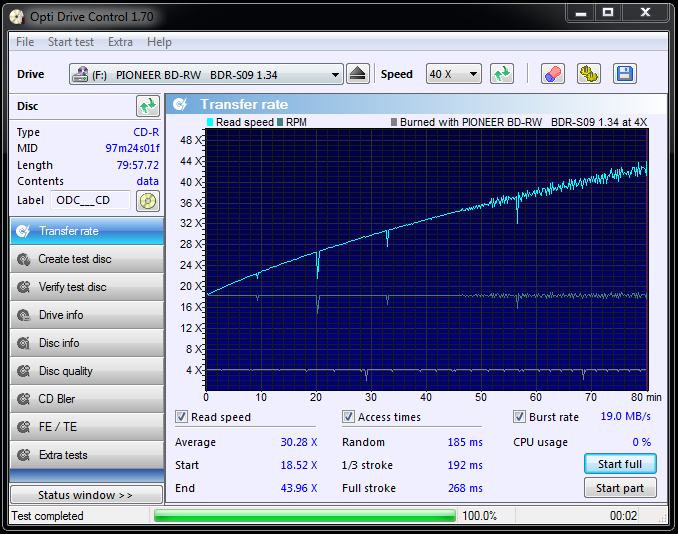
Task: Click the RPM legend color swatch
Action: click(280, 122)
